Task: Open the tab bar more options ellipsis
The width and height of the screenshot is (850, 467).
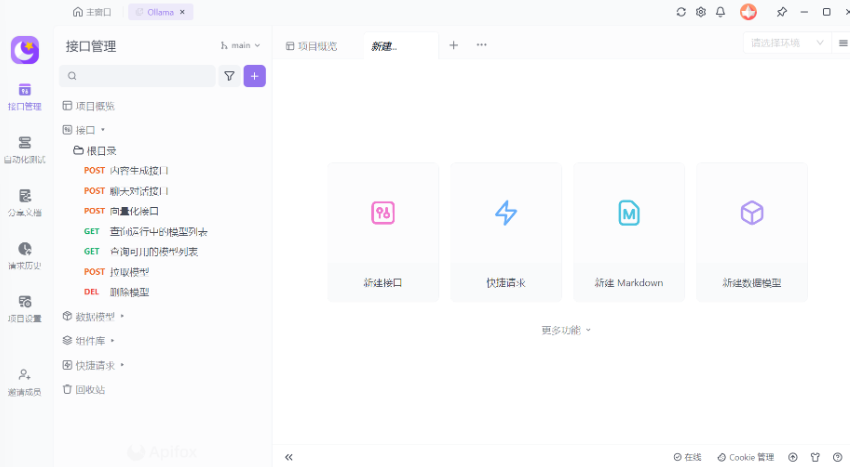Action: click(x=481, y=45)
